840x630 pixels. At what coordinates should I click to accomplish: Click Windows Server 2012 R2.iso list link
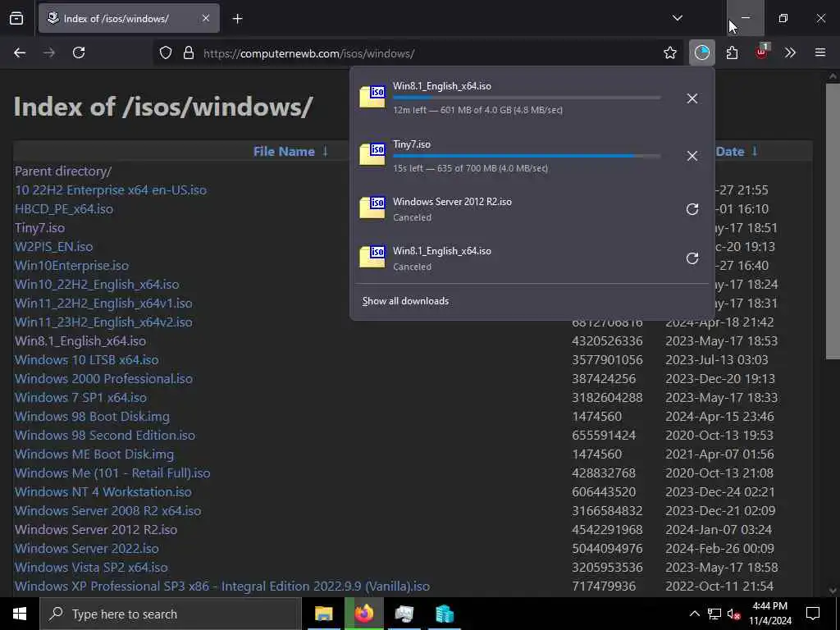(x=96, y=529)
